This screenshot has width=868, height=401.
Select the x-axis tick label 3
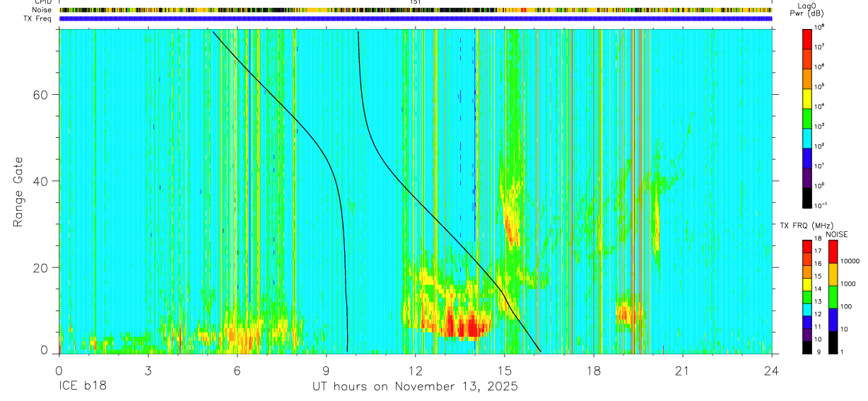click(x=148, y=371)
